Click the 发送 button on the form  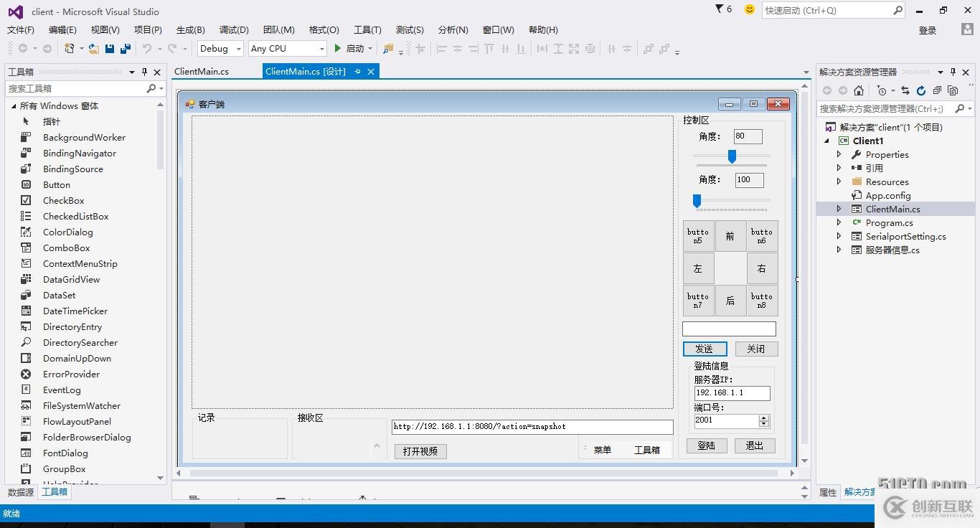[705, 349]
